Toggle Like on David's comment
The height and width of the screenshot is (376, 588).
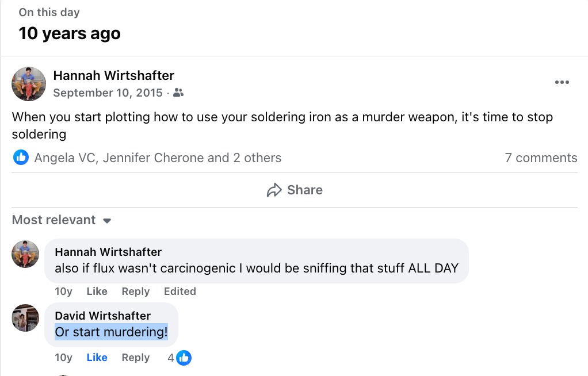pos(97,358)
